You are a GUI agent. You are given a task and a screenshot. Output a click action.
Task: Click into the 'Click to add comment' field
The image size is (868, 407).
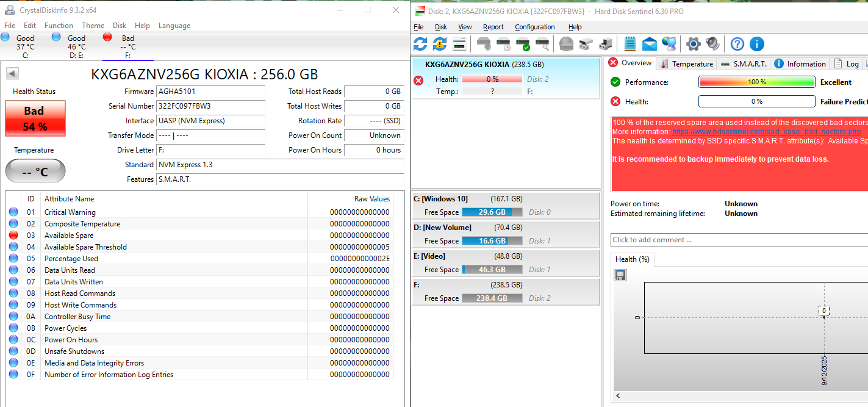point(739,240)
